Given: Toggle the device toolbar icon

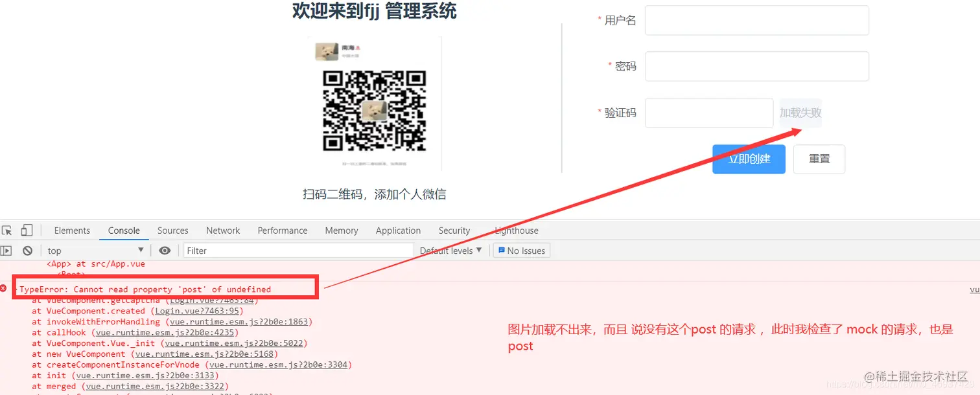Looking at the screenshot, I should click(x=27, y=231).
